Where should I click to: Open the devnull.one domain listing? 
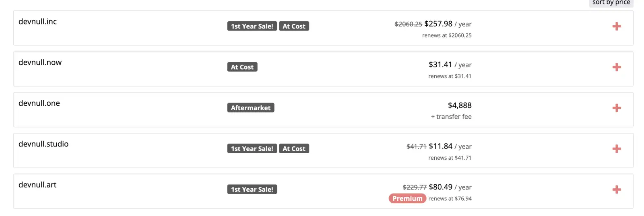[x=39, y=103]
